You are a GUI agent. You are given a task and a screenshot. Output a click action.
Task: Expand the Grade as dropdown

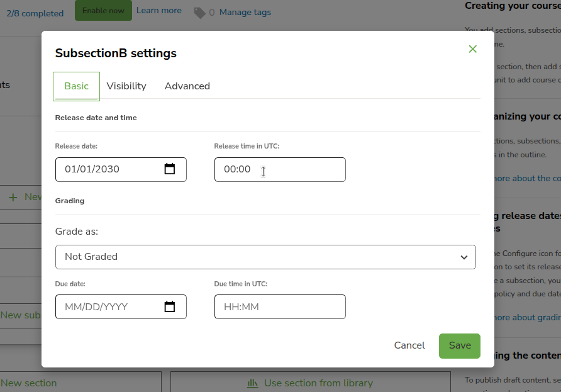[x=265, y=257]
